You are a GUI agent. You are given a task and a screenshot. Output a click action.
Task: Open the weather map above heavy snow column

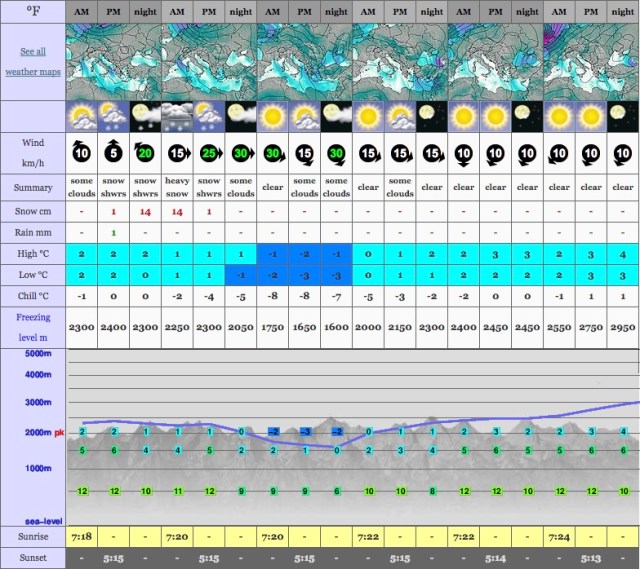pos(209,62)
